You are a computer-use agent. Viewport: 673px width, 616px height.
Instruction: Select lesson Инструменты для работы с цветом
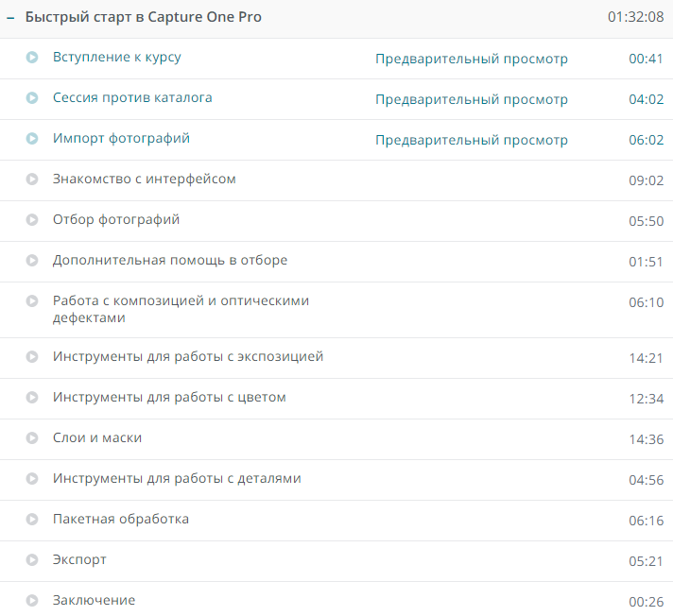coord(169,398)
